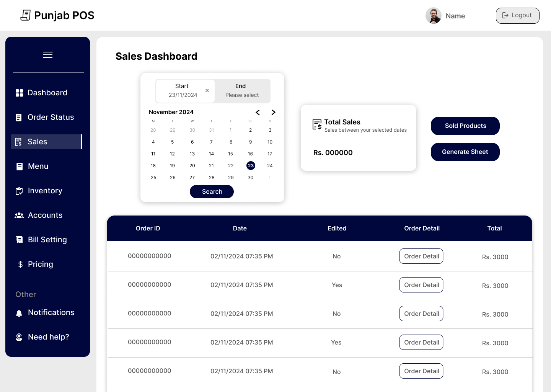Open Order Detail in fourth table row

(x=421, y=342)
